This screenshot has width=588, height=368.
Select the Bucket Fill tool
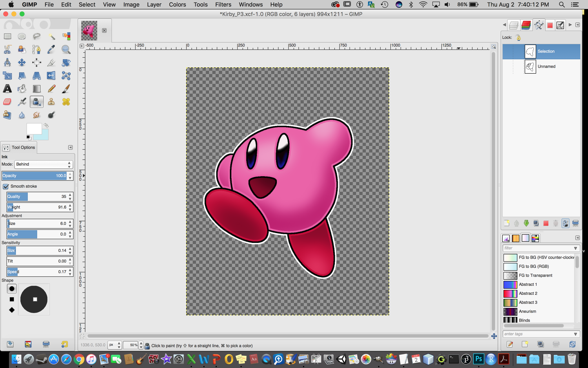click(x=22, y=89)
